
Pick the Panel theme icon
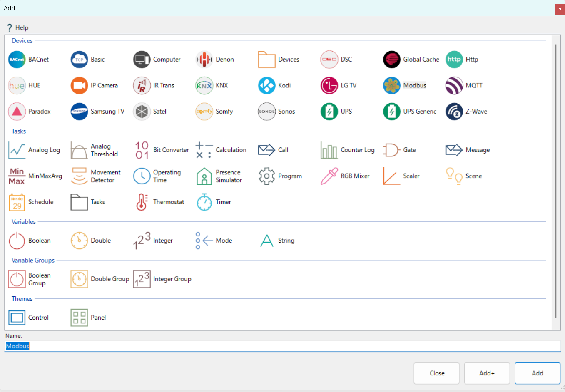(x=80, y=318)
